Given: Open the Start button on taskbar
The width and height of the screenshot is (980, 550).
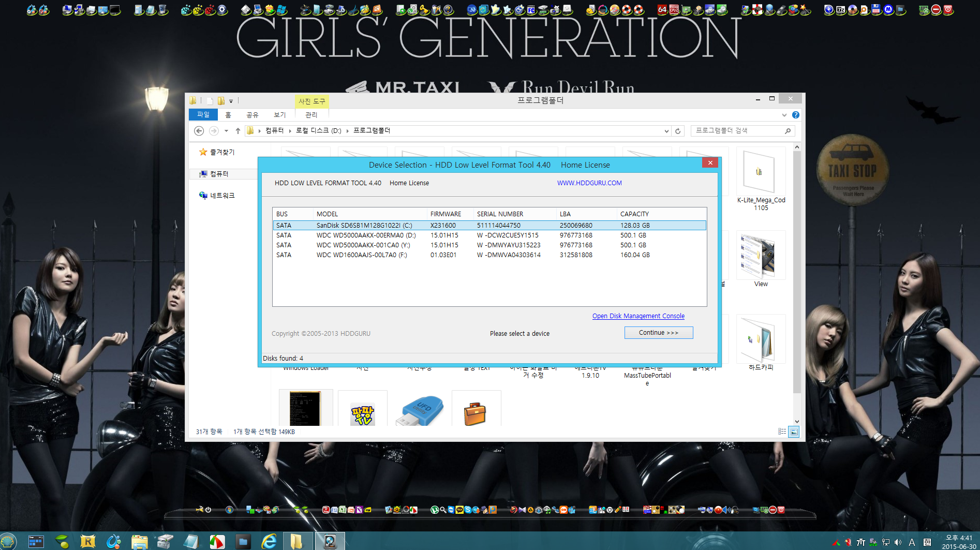Looking at the screenshot, I should click(x=8, y=541).
